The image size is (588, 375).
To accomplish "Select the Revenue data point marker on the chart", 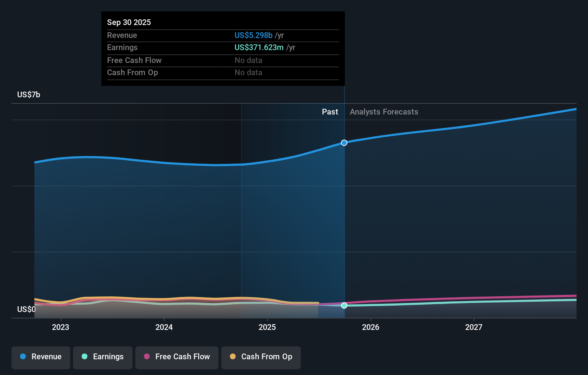I will point(344,142).
